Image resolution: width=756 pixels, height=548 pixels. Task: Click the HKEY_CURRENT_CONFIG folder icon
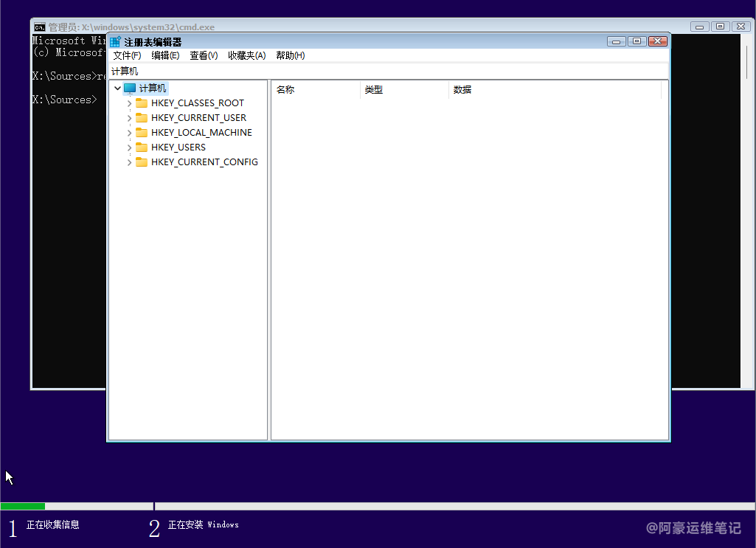142,162
